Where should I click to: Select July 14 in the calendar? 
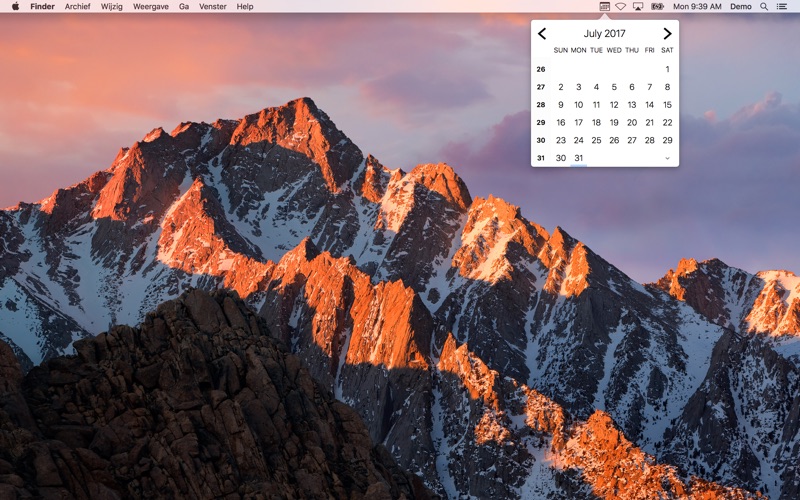pos(649,105)
